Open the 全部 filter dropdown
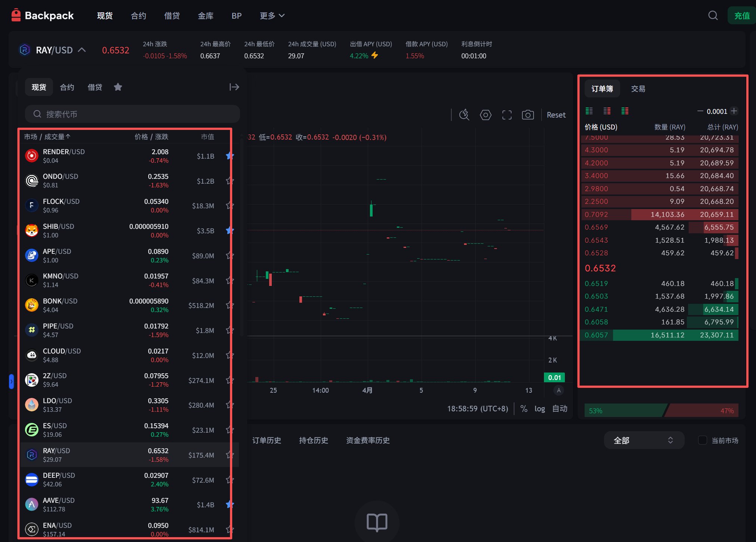Viewport: 756px width, 542px height. tap(644, 440)
